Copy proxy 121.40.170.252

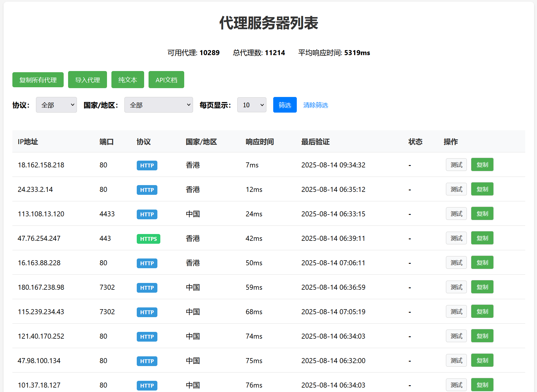pos(482,336)
